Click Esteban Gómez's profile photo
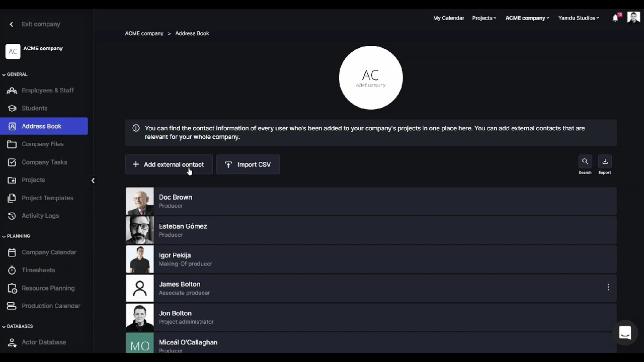The image size is (644, 362). point(140,230)
